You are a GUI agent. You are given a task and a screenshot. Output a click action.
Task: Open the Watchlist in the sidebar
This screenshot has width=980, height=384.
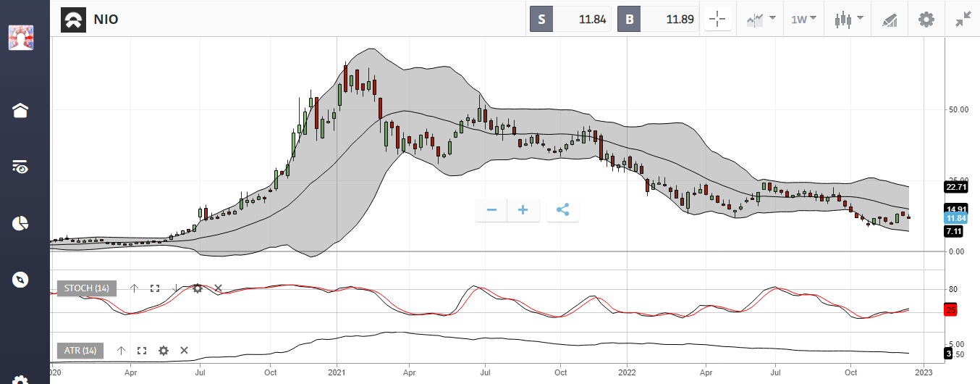pyautogui.click(x=20, y=167)
